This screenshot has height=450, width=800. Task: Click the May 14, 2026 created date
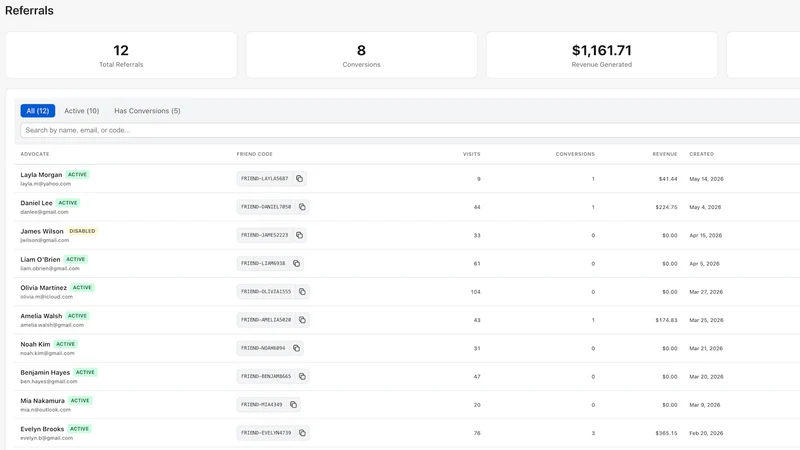pyautogui.click(x=706, y=179)
